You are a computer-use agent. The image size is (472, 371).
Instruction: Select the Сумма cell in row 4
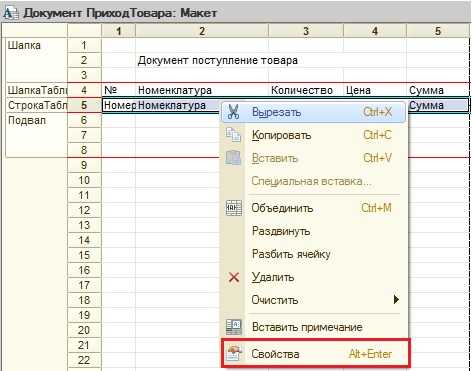(x=438, y=90)
